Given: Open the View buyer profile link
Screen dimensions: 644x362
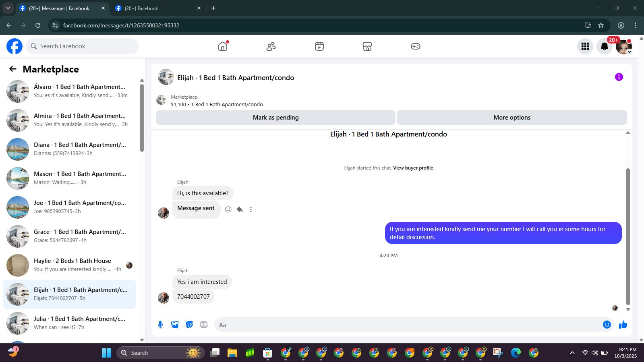Looking at the screenshot, I should tap(413, 168).
